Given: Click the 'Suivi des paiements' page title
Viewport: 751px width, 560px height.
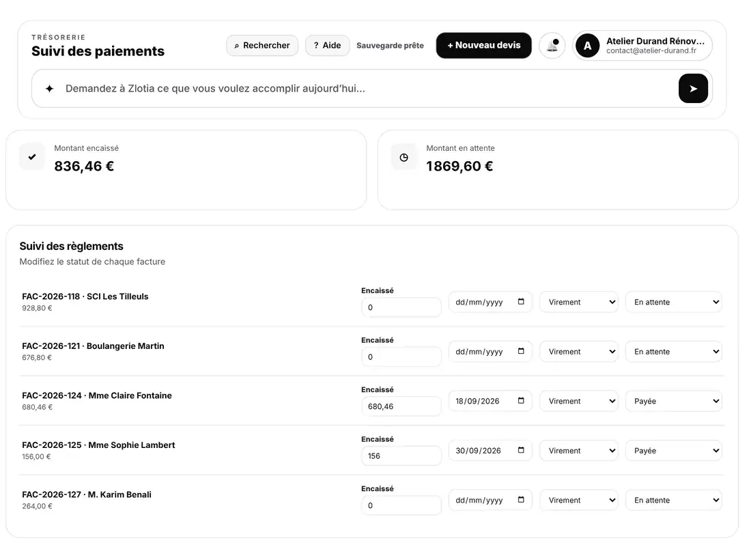Looking at the screenshot, I should point(98,51).
